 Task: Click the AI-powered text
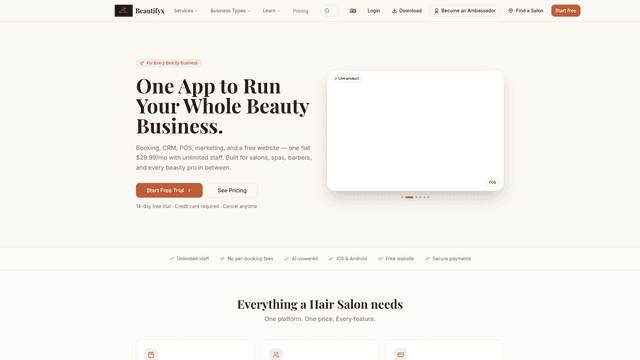pyautogui.click(x=304, y=259)
